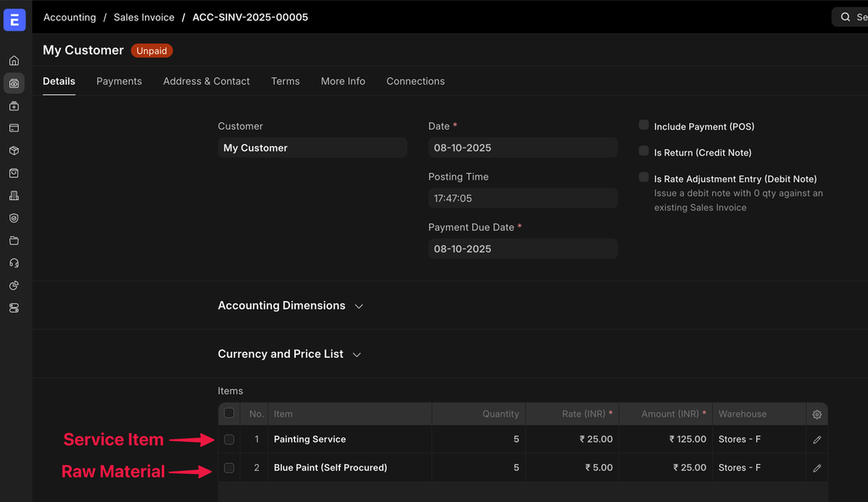Open the Buying module icon in sidebar
Image resolution: width=868 pixels, height=502 pixels.
pyautogui.click(x=14, y=105)
